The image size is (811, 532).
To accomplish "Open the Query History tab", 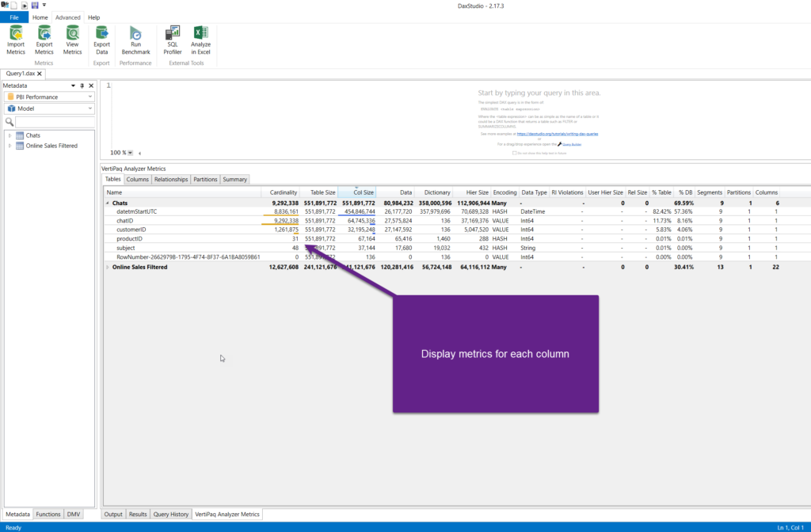I will [x=171, y=515].
